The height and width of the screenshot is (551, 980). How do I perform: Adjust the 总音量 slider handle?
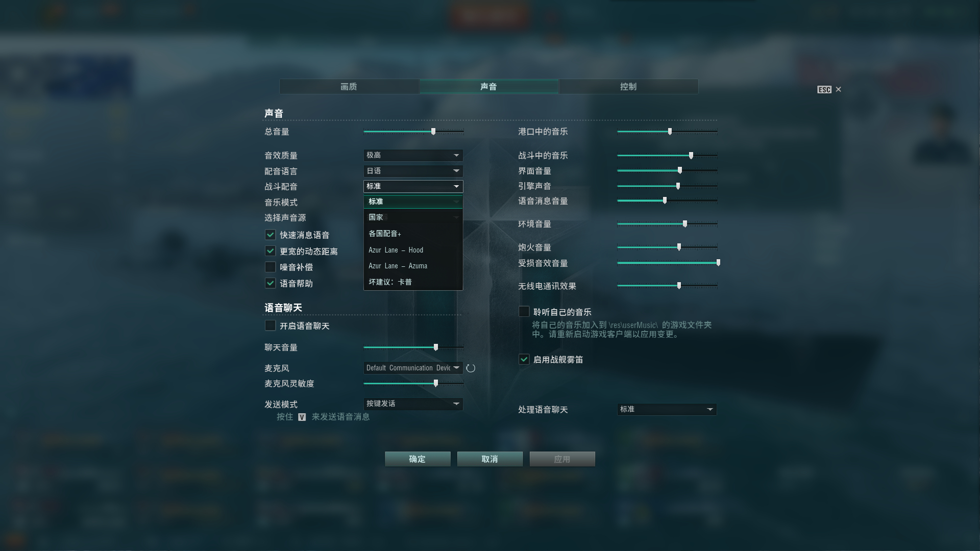point(433,132)
